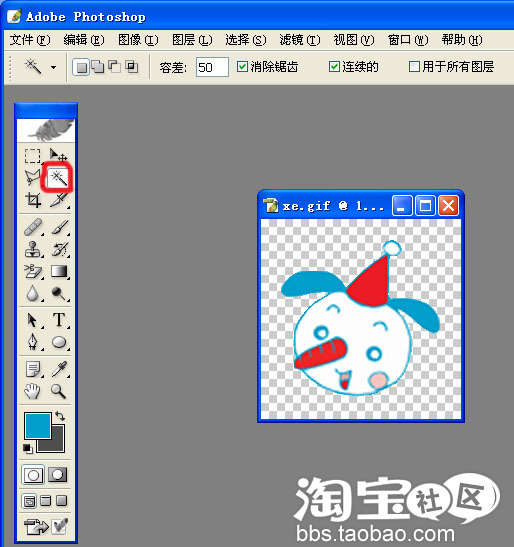The width and height of the screenshot is (514, 547).
Task: Open the 选择(S) select menu
Action: (246, 40)
